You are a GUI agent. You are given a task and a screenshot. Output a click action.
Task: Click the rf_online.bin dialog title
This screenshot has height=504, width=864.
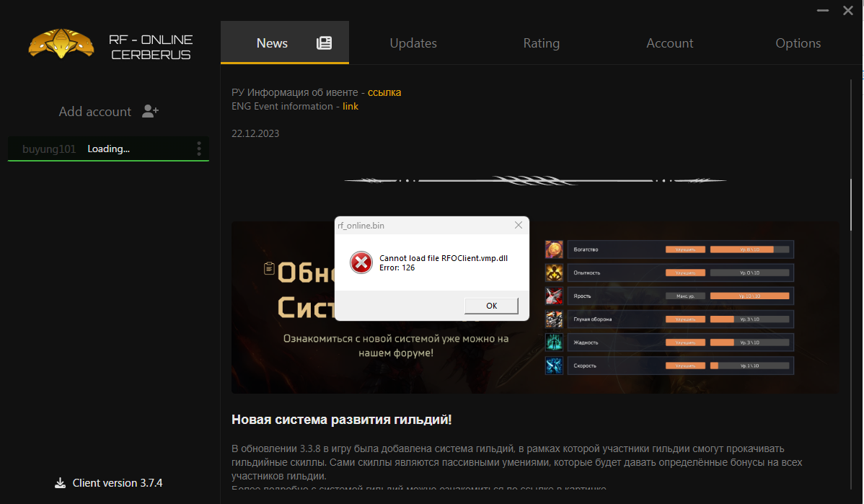point(361,225)
